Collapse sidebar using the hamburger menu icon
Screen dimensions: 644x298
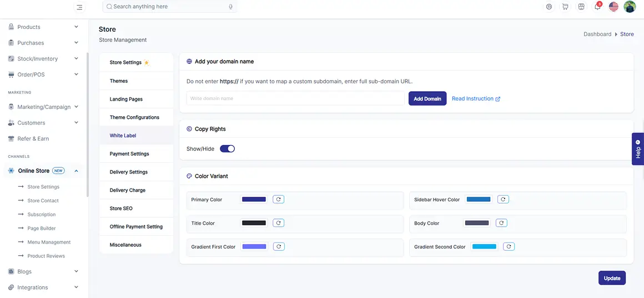(79, 7)
